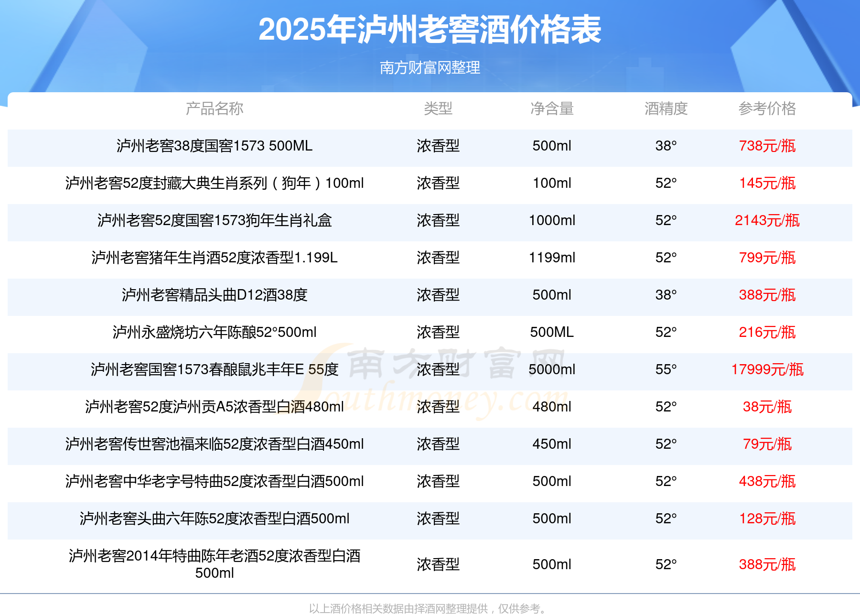This screenshot has width=860, height=616.
Task: Click product "泸州老窖精品头曲D12酒38度"
Action: point(215,295)
